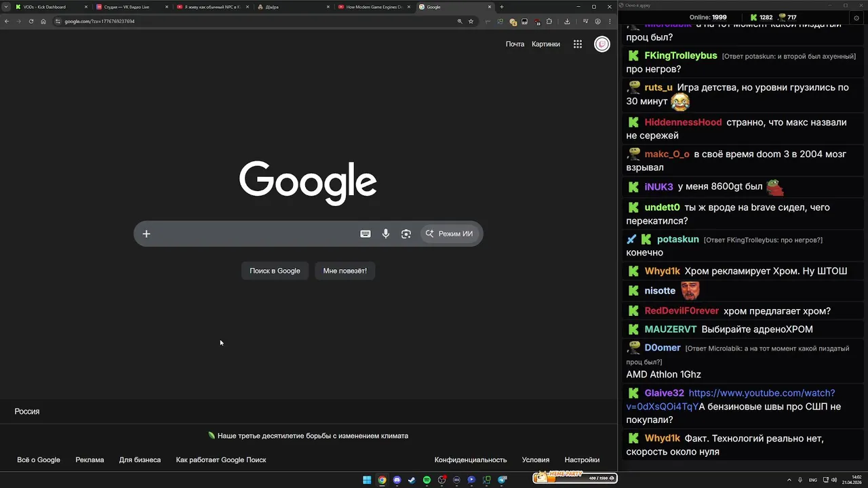Open the browser extensions puzzle icon

click(549, 21)
